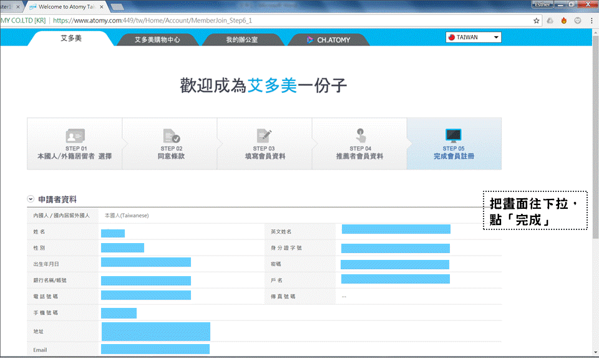Viewport: 599px width, 364px height.
Task: Click the 身分證字號 field label
Action: pyautogui.click(x=286, y=248)
